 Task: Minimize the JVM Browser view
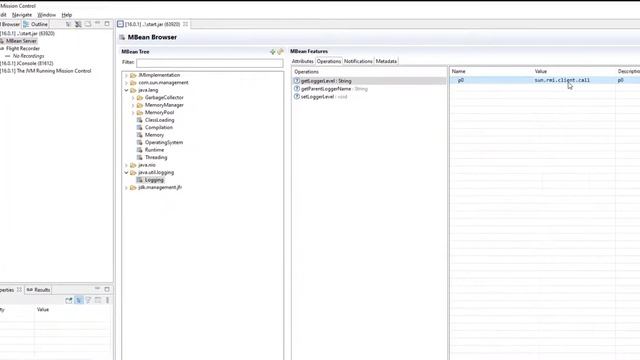(x=98, y=24)
